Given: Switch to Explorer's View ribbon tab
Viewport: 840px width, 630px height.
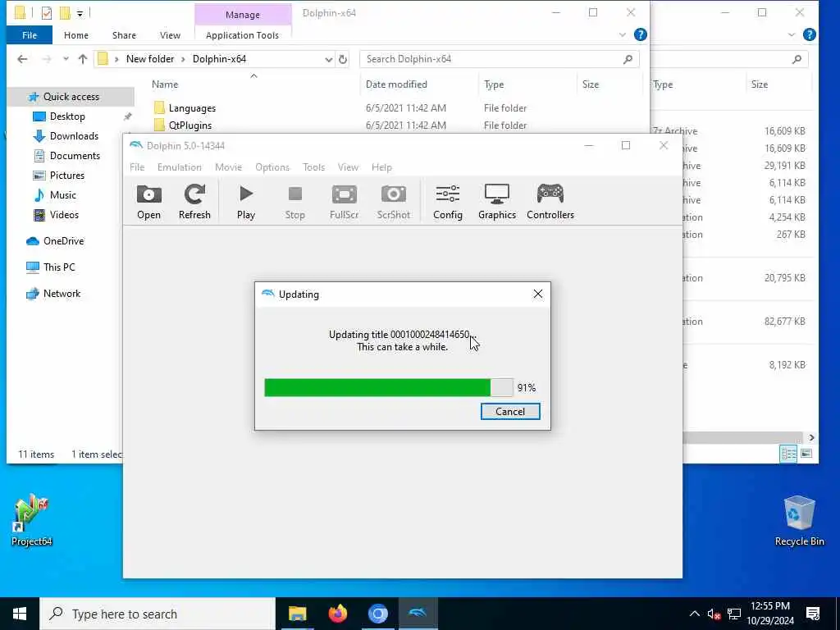Looking at the screenshot, I should [170, 35].
